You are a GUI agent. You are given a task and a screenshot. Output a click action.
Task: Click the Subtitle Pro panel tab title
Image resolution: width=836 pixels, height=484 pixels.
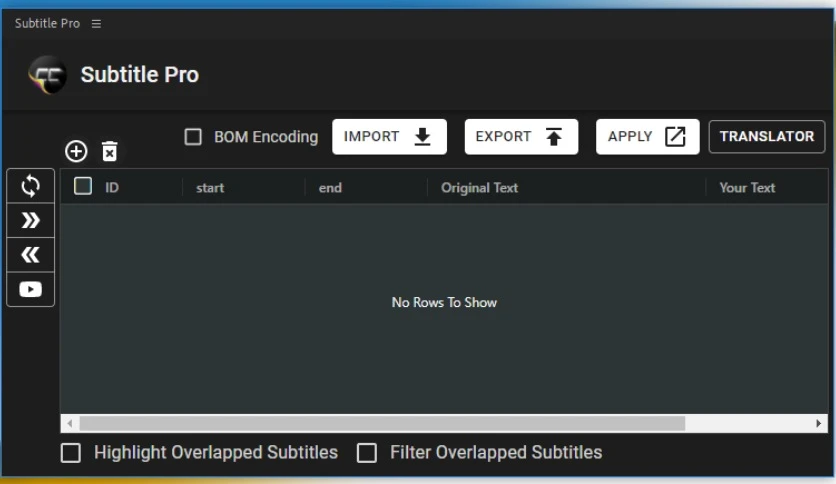point(47,23)
